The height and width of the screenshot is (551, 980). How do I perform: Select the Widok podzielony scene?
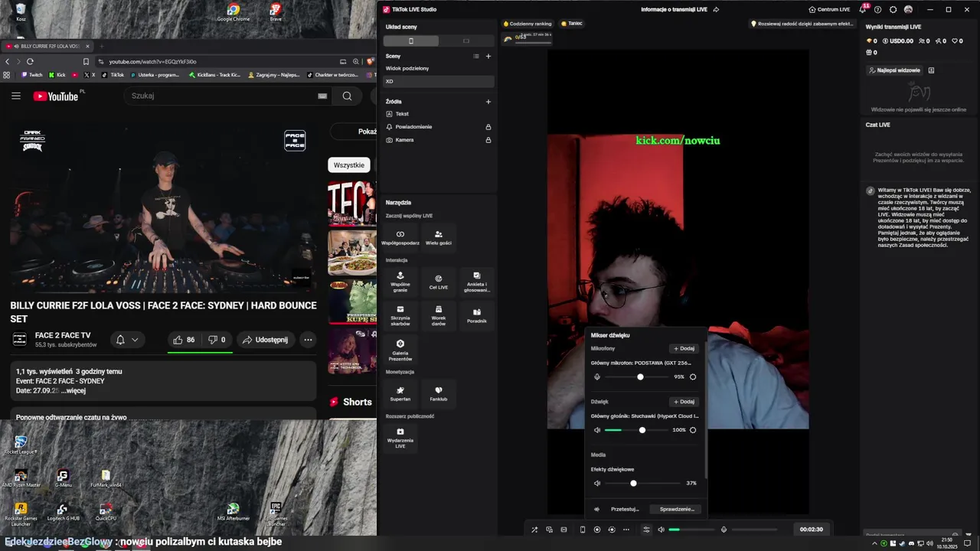pos(439,68)
